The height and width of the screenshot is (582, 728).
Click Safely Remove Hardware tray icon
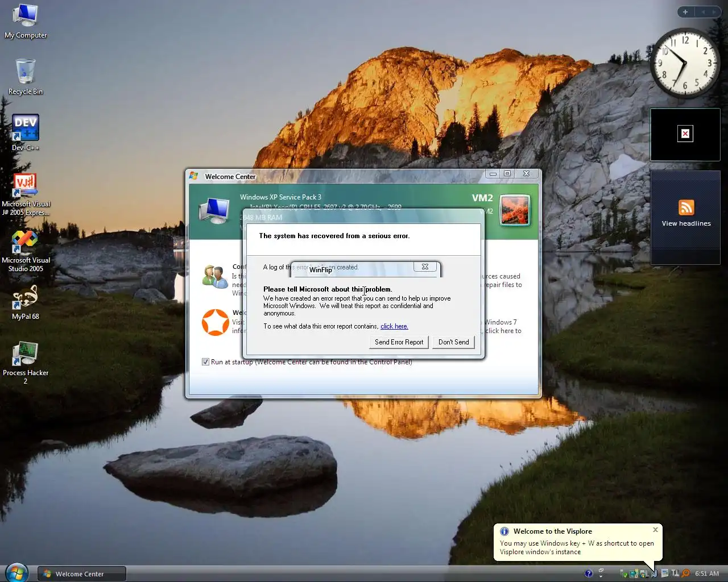tap(623, 574)
